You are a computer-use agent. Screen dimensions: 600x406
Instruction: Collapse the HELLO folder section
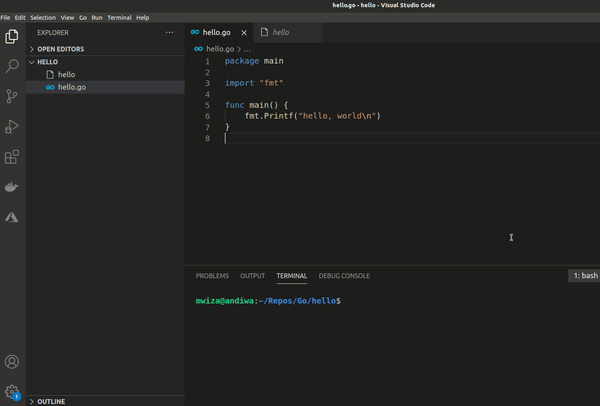(47, 62)
